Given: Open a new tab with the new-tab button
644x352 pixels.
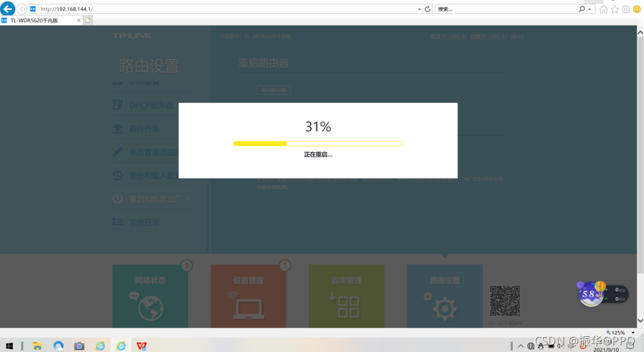Looking at the screenshot, I should tap(88, 20).
